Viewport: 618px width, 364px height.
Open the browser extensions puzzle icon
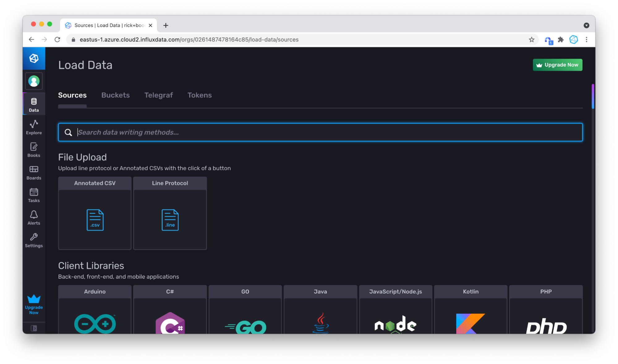click(x=560, y=40)
